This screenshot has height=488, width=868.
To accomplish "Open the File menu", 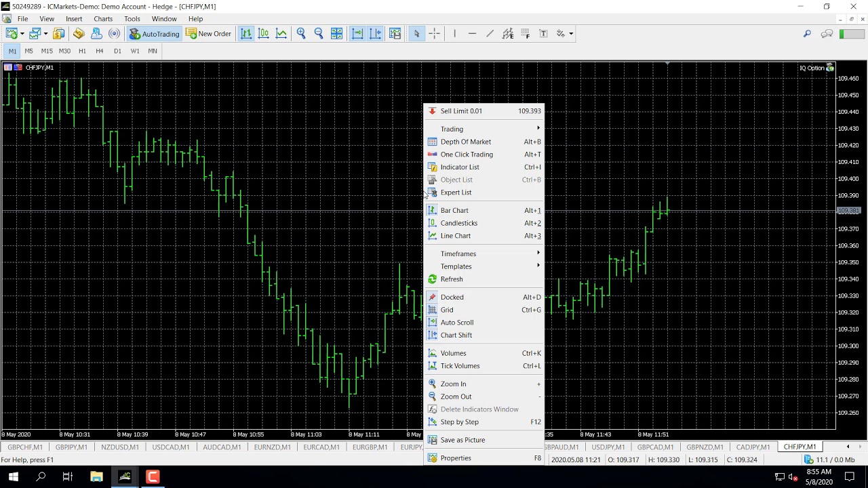I will pyautogui.click(x=22, y=19).
